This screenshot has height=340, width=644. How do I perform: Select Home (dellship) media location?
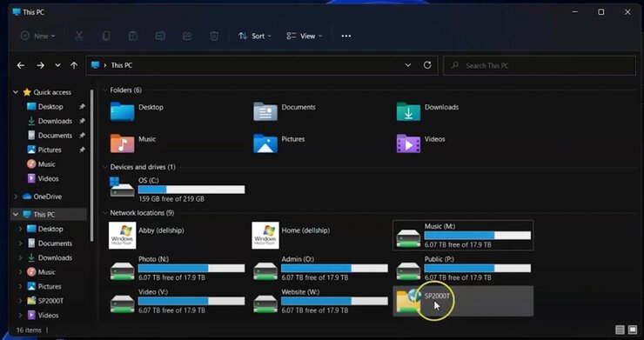point(292,236)
